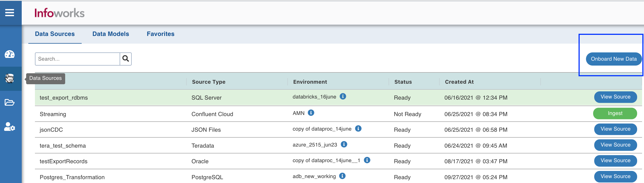Select the tera_test_schema source name

[x=63, y=146]
